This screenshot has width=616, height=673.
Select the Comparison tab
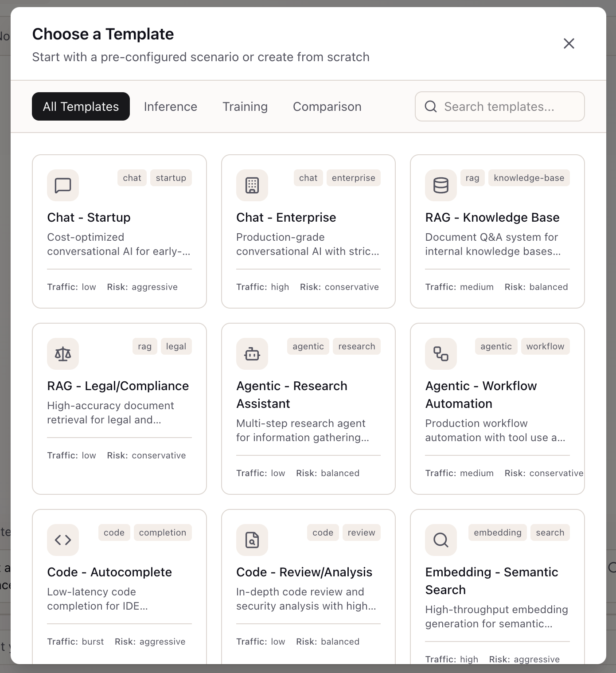327,106
